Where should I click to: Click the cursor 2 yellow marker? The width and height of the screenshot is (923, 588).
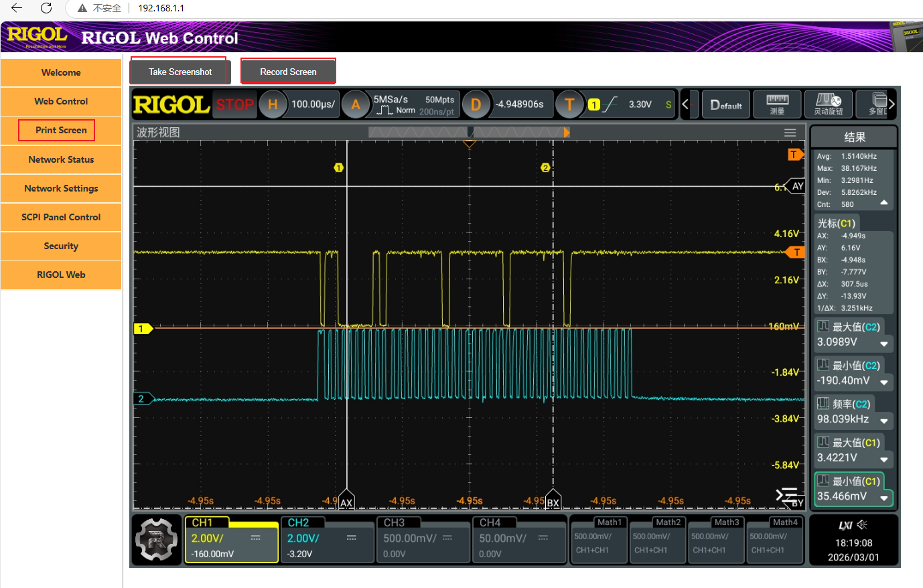tap(545, 167)
